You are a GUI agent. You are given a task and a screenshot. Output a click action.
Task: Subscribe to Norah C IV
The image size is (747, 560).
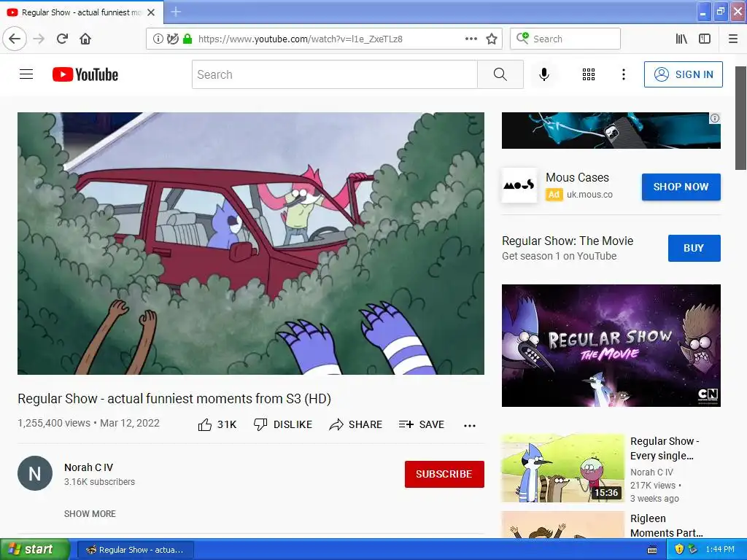pyautogui.click(x=444, y=474)
